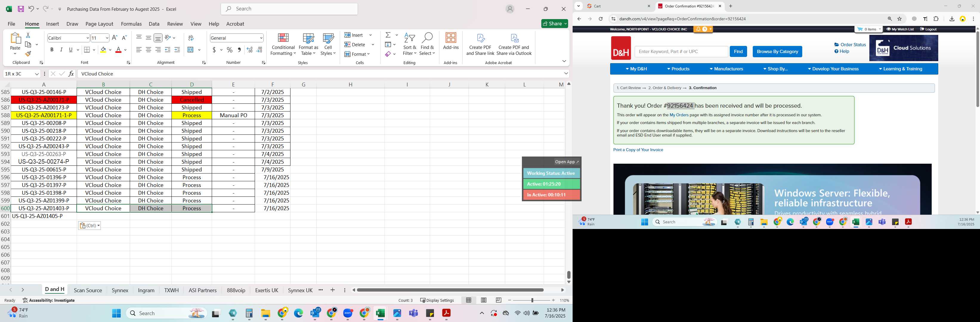The height and width of the screenshot is (322, 980).
Task: Open File Explorer from Windows taskbar
Action: (x=265, y=313)
